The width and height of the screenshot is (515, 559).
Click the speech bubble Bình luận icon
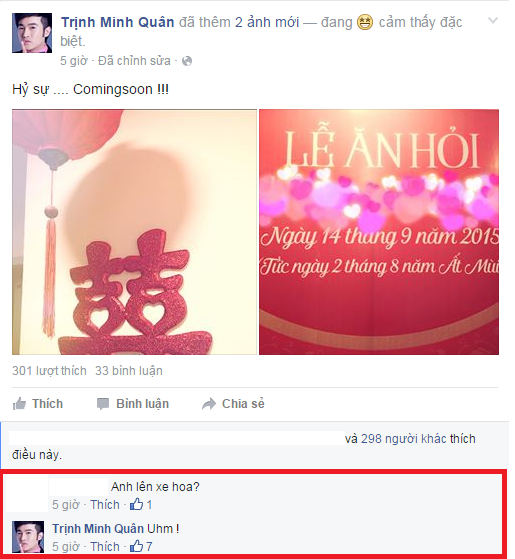(103, 404)
